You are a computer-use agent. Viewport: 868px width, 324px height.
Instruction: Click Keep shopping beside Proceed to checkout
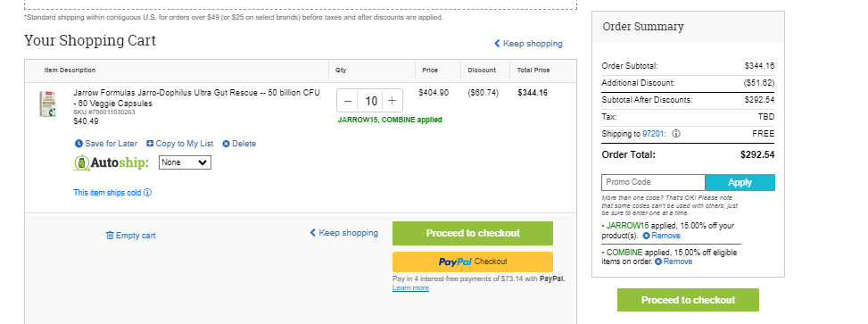[x=343, y=233]
